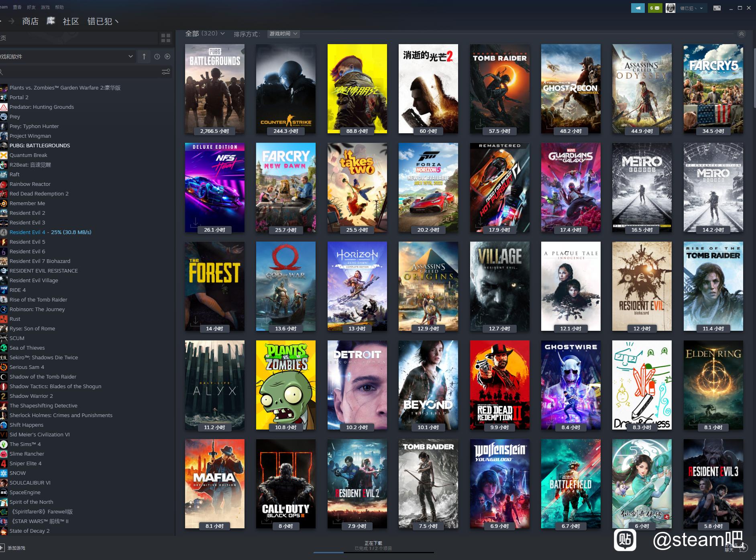Open The Forest cover
Viewport: 756px width, 560px height.
point(215,286)
